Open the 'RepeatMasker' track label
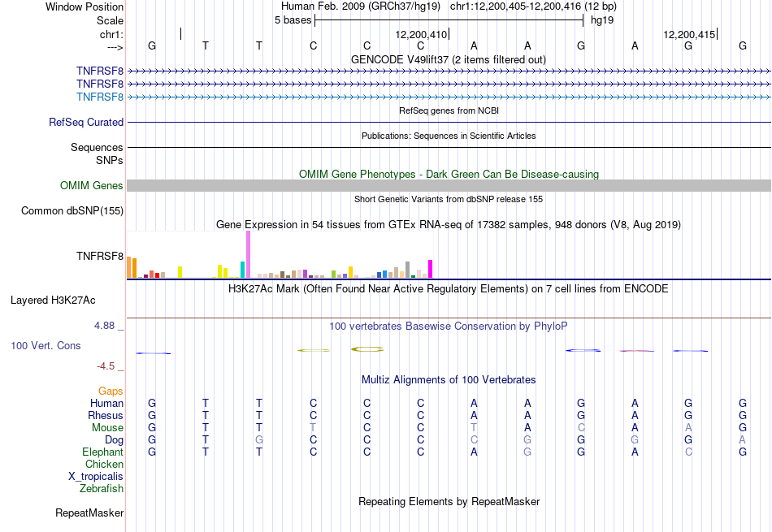 (x=89, y=513)
